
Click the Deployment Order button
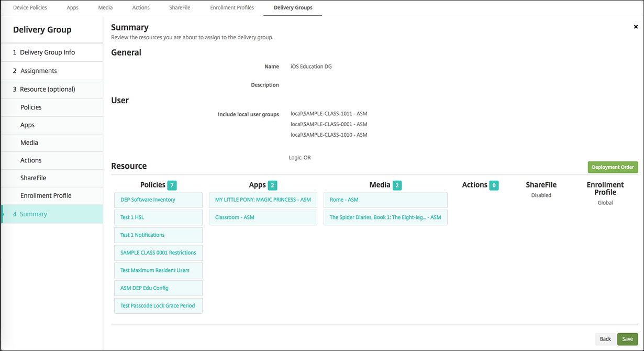[613, 167]
